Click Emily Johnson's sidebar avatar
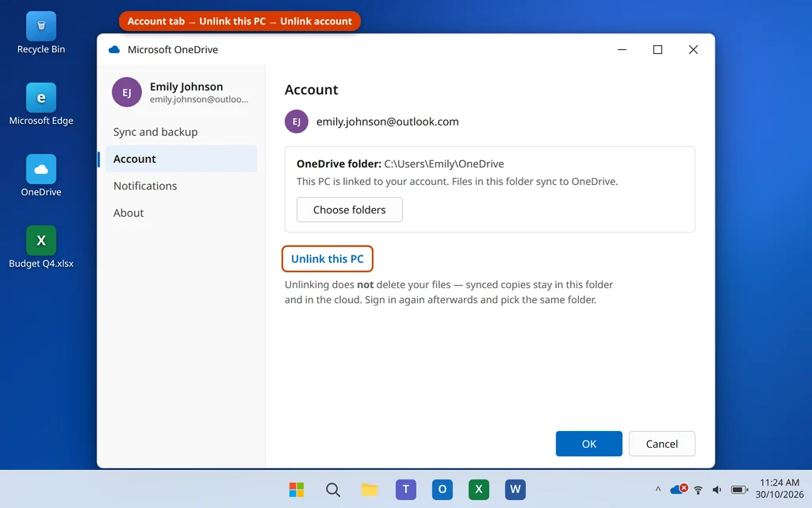Screen dimensions: 812x508 127,92
